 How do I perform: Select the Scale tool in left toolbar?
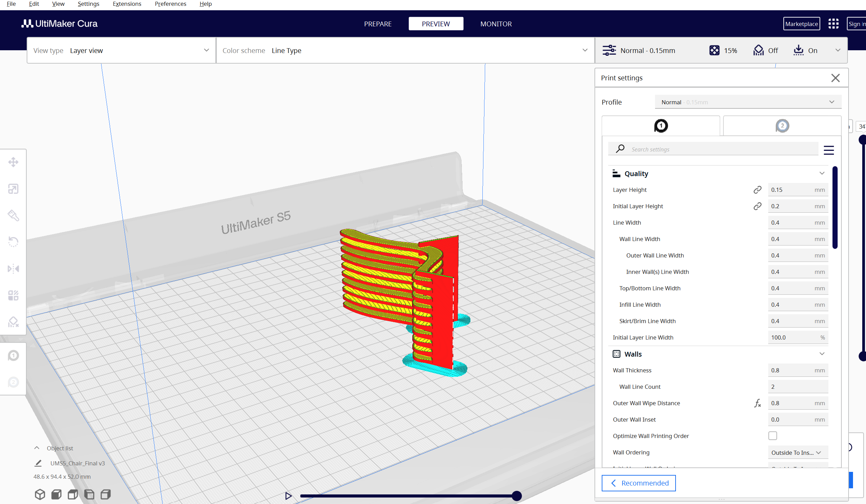click(x=13, y=189)
